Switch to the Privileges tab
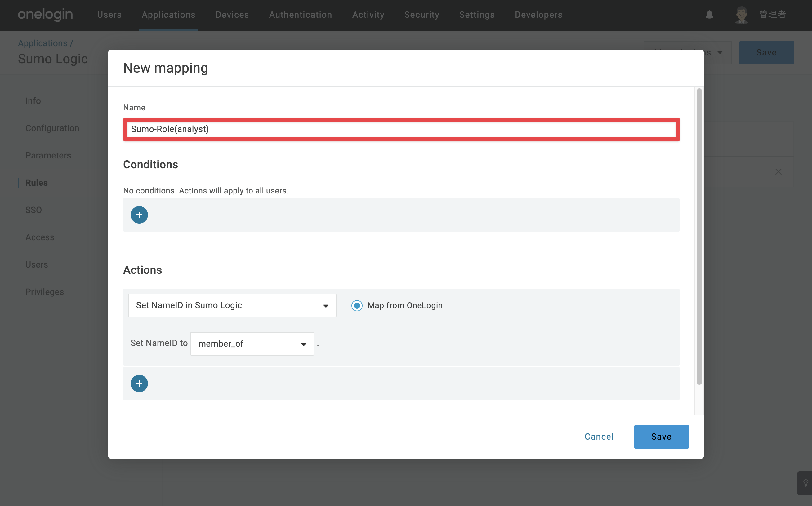The height and width of the screenshot is (506, 812). [45, 292]
